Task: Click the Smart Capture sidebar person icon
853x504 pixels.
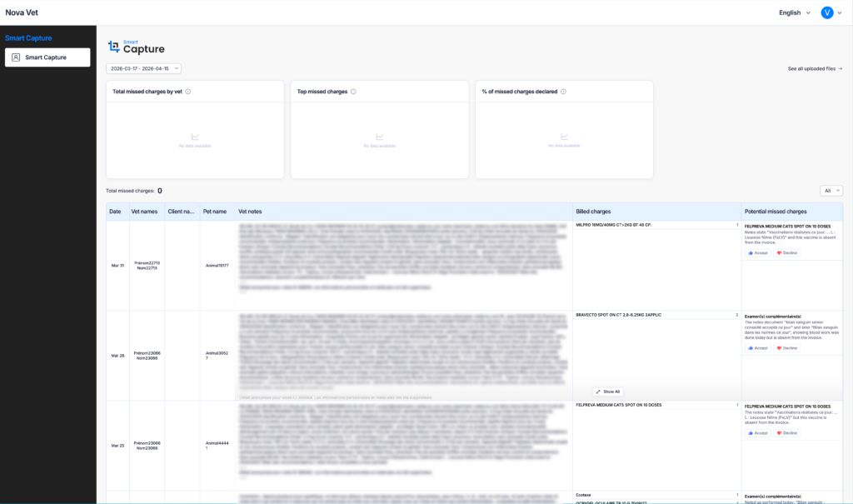Action: (16, 57)
